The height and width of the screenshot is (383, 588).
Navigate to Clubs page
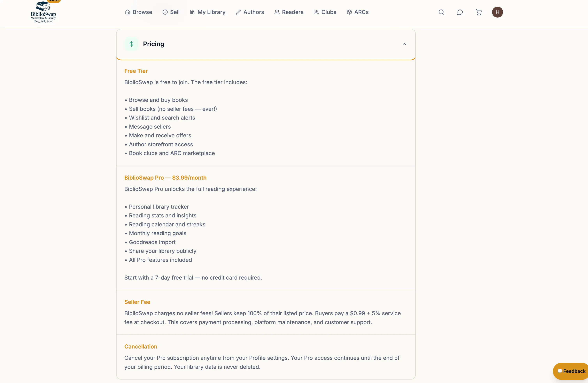click(x=325, y=12)
